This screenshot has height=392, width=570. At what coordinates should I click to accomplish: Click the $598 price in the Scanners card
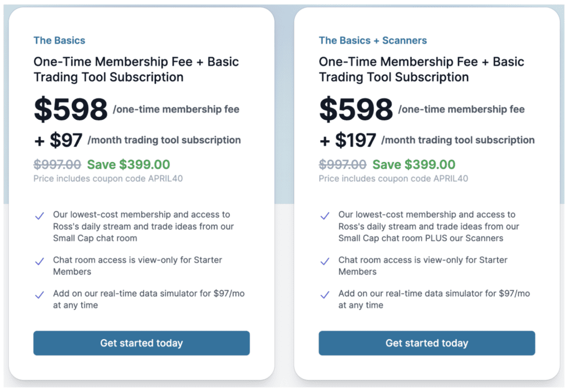pos(356,109)
